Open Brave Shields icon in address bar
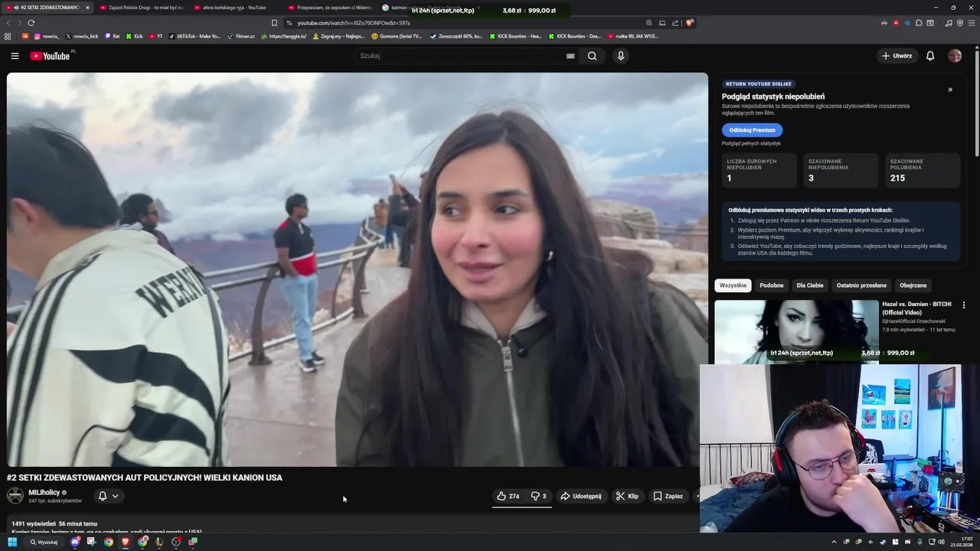Viewport: 980px width, 551px height. point(689,23)
